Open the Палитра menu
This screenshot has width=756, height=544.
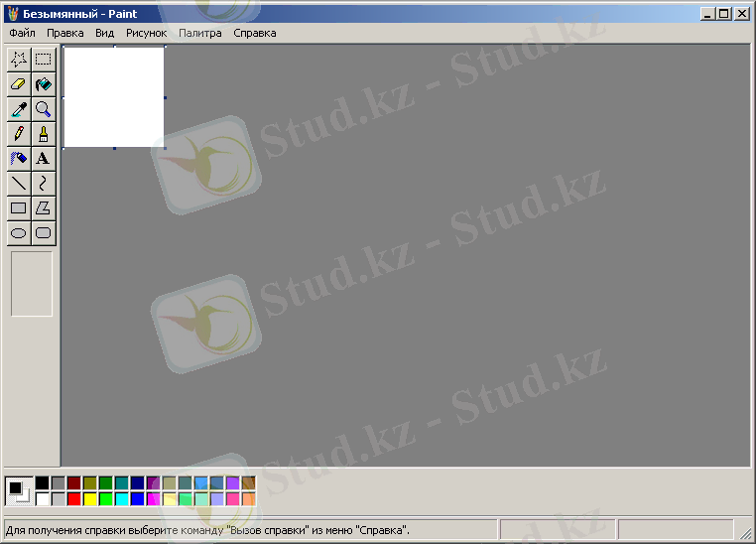point(199,33)
